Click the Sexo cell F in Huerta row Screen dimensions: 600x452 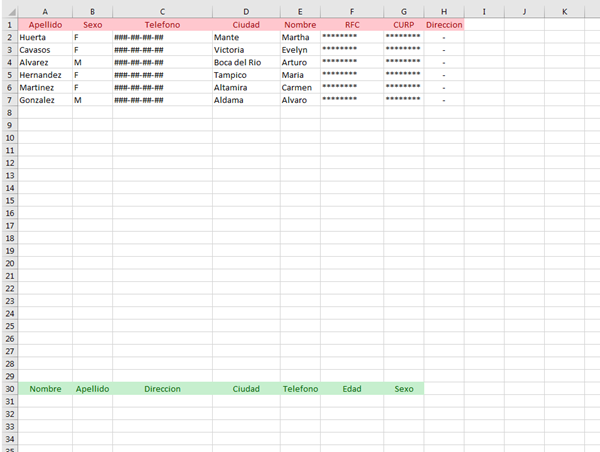pyautogui.click(x=93, y=38)
